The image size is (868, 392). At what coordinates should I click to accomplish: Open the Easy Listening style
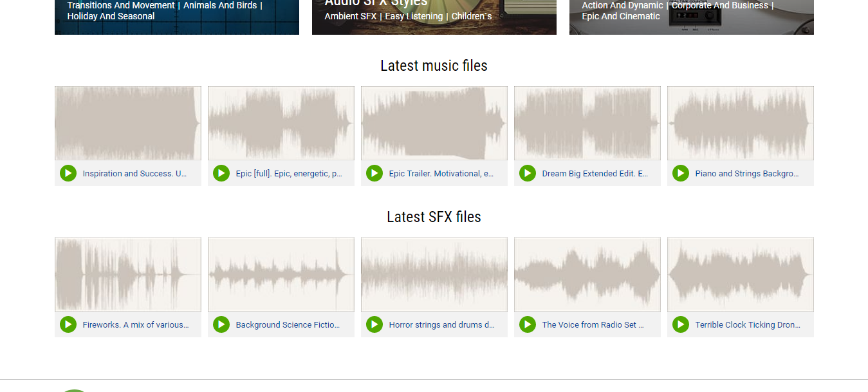pos(414,16)
